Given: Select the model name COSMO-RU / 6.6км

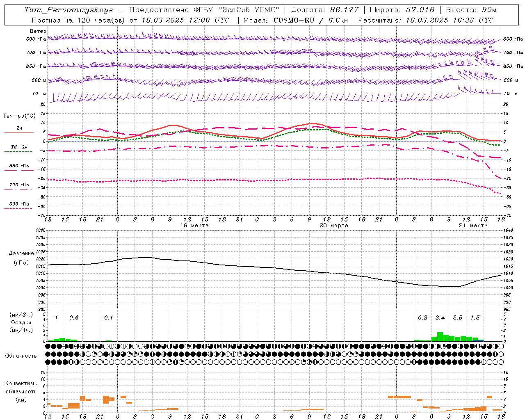Looking at the screenshot, I should point(310,20).
